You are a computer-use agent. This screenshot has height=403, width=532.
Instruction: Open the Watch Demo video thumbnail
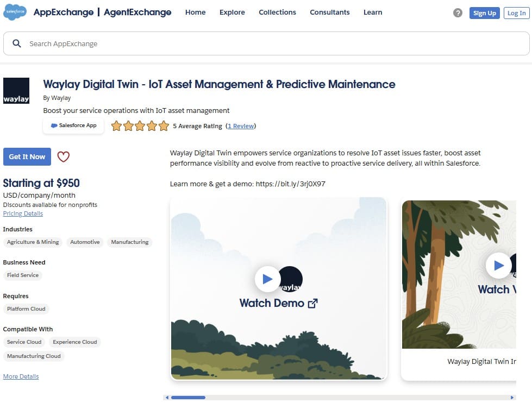click(278, 288)
